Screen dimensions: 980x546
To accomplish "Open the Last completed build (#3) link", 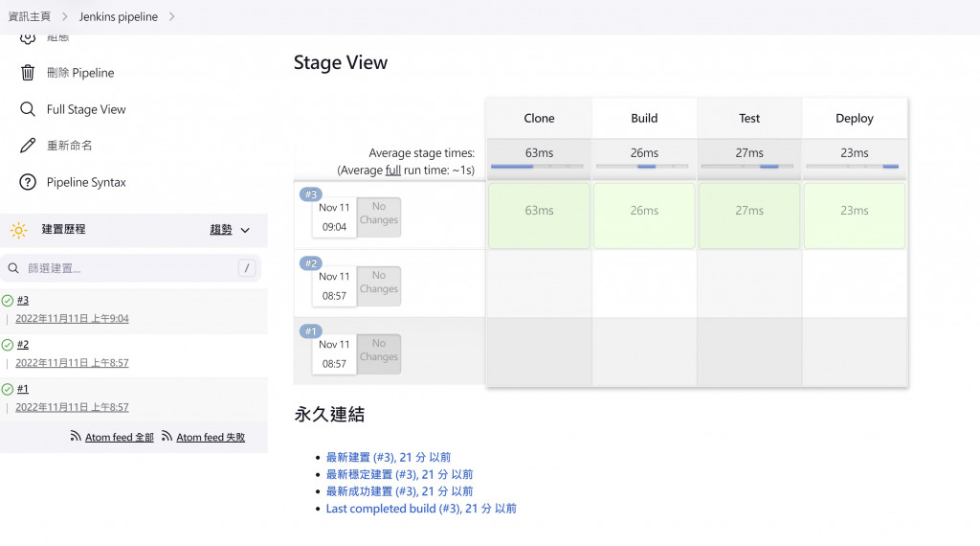I will 421,509.
